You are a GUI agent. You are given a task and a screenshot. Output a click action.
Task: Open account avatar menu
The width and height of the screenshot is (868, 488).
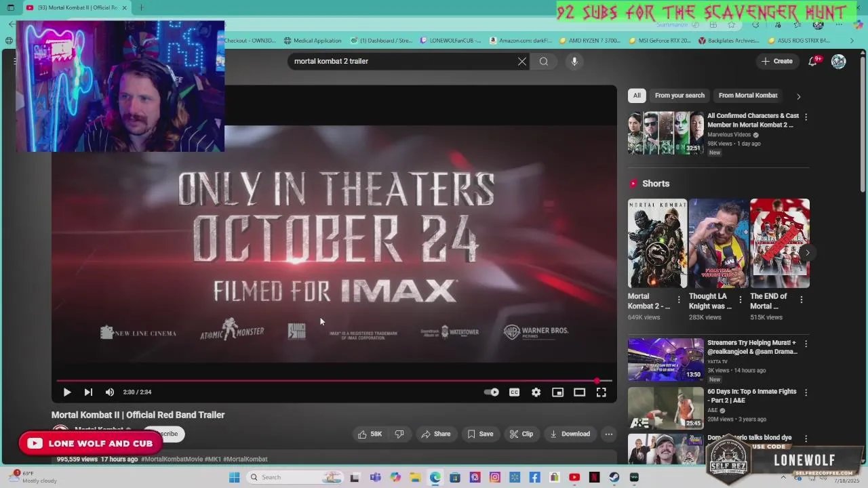click(x=839, y=61)
